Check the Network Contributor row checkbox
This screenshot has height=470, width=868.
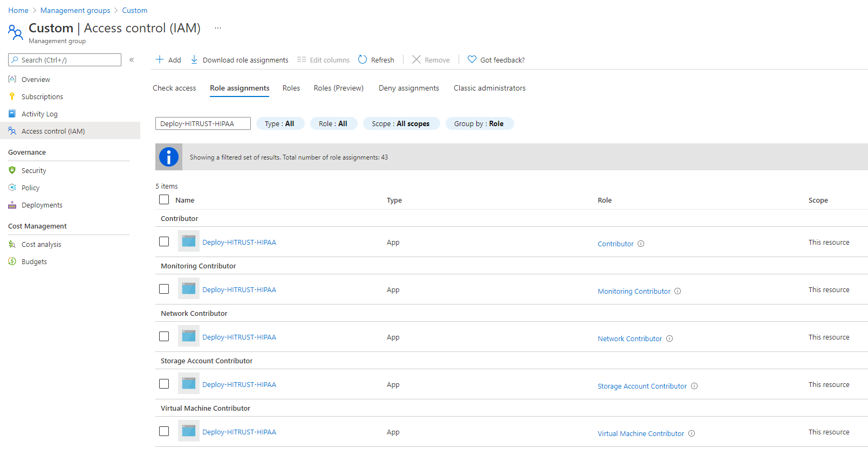point(164,336)
